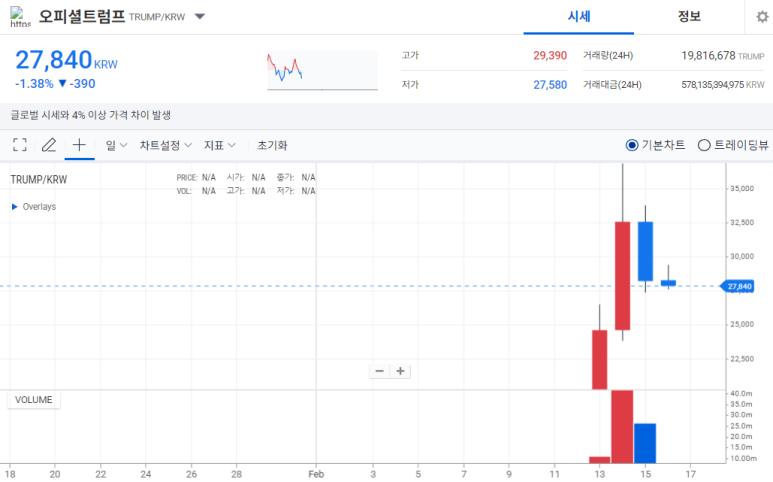The width and height of the screenshot is (773, 482).
Task: Zoom in chart with plus button
Action: pyautogui.click(x=400, y=371)
